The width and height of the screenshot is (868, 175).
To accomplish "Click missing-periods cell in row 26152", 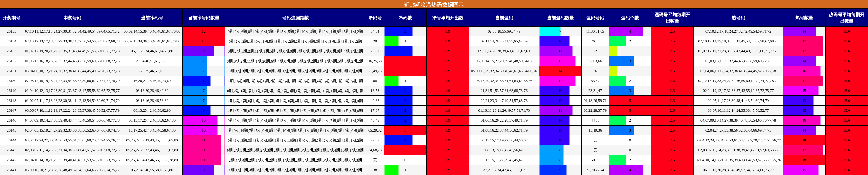I will [x=295, y=61].
